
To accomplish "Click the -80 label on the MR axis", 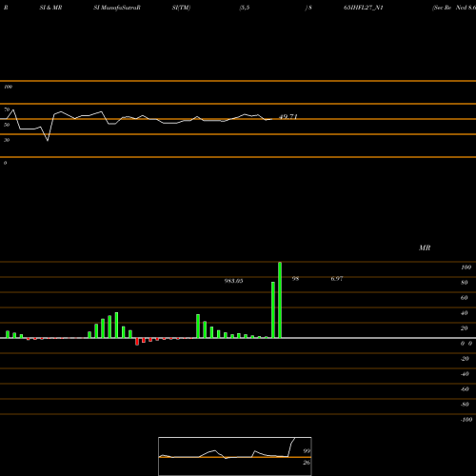I will [x=465, y=405].
